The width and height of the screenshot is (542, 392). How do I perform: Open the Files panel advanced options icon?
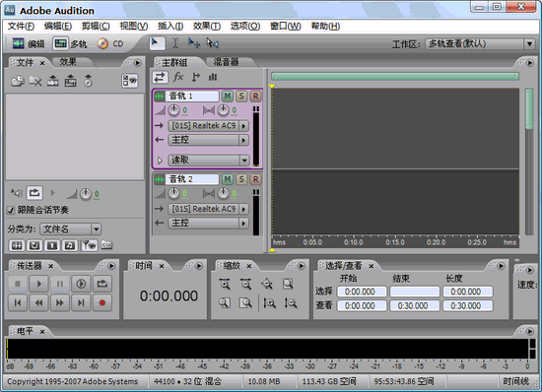coord(130,81)
